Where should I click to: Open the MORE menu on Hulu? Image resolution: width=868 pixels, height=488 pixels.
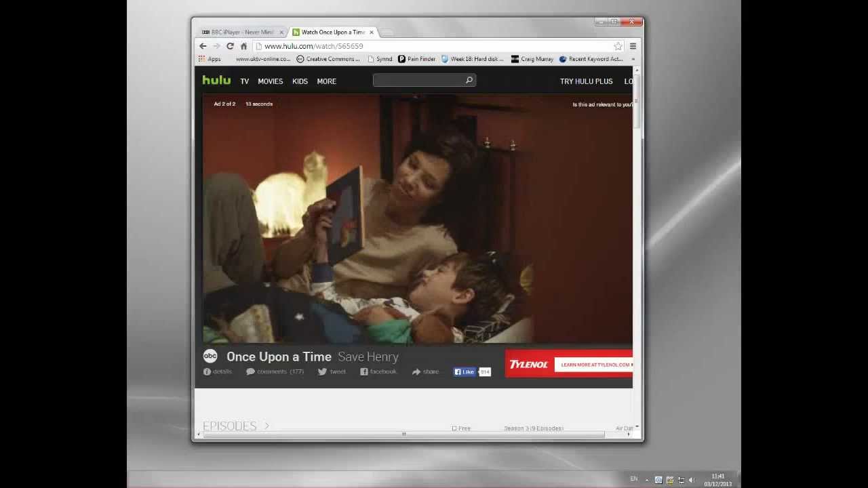point(326,81)
